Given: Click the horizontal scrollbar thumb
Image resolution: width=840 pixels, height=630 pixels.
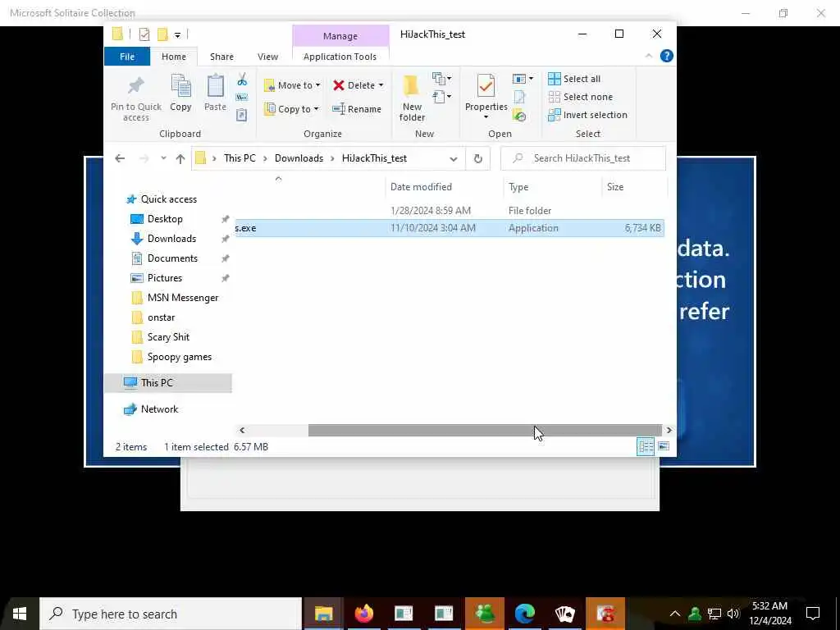Looking at the screenshot, I should click(485, 430).
